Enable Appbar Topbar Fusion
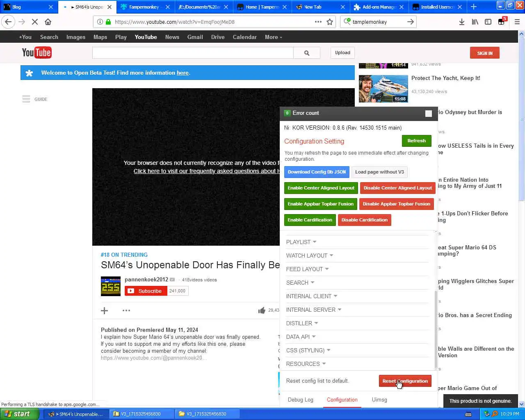 point(320,204)
